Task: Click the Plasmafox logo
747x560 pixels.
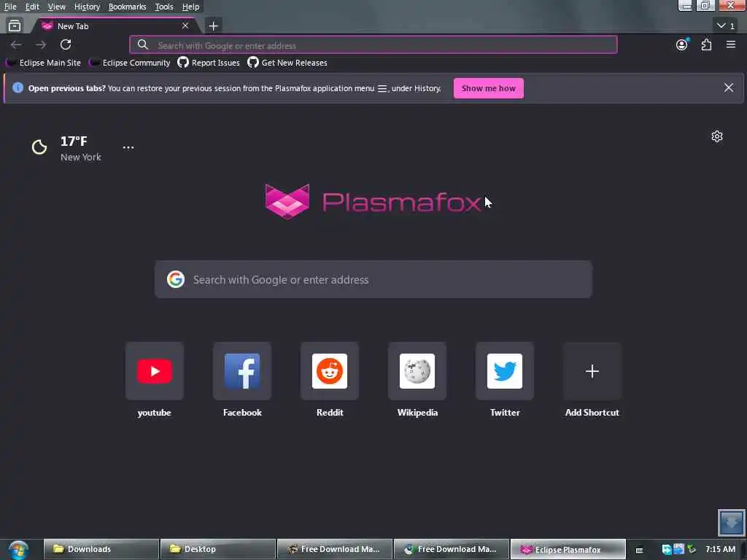Action: point(373,202)
